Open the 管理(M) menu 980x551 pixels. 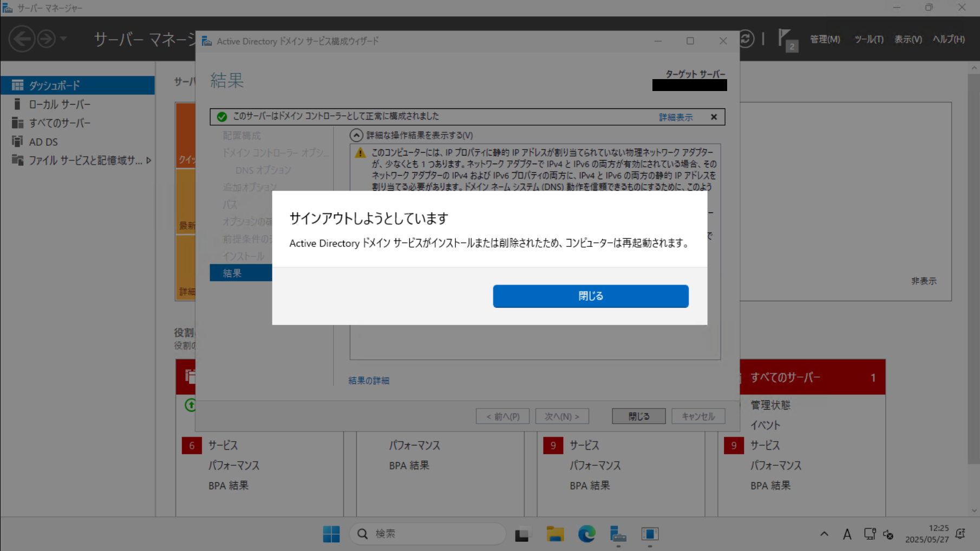click(x=825, y=39)
